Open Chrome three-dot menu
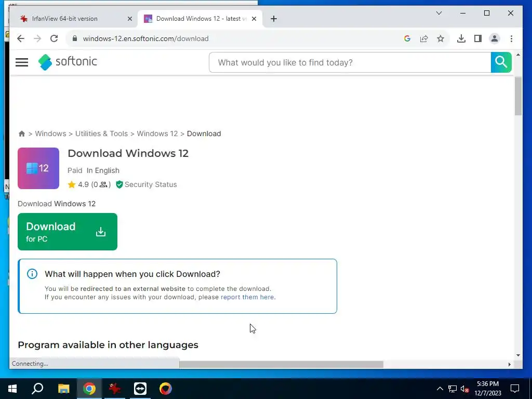The height and width of the screenshot is (399, 532). click(x=511, y=38)
